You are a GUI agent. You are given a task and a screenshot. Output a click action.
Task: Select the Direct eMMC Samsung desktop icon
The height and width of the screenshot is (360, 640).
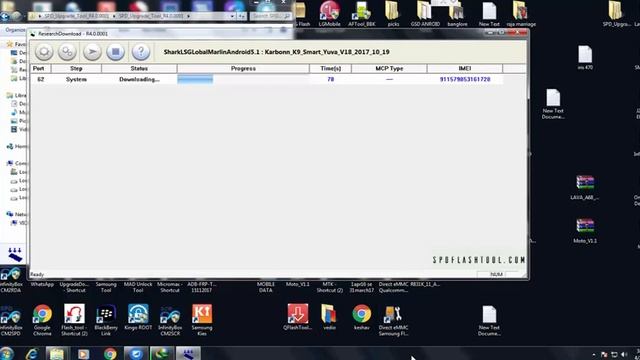pos(393,320)
